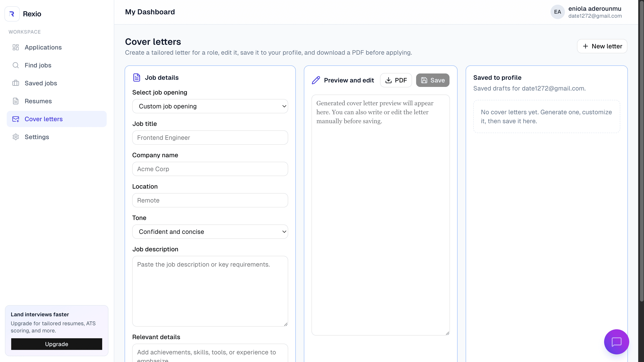This screenshot has width=644, height=362.
Task: Open Settings from the sidebar
Action: pyautogui.click(x=57, y=137)
